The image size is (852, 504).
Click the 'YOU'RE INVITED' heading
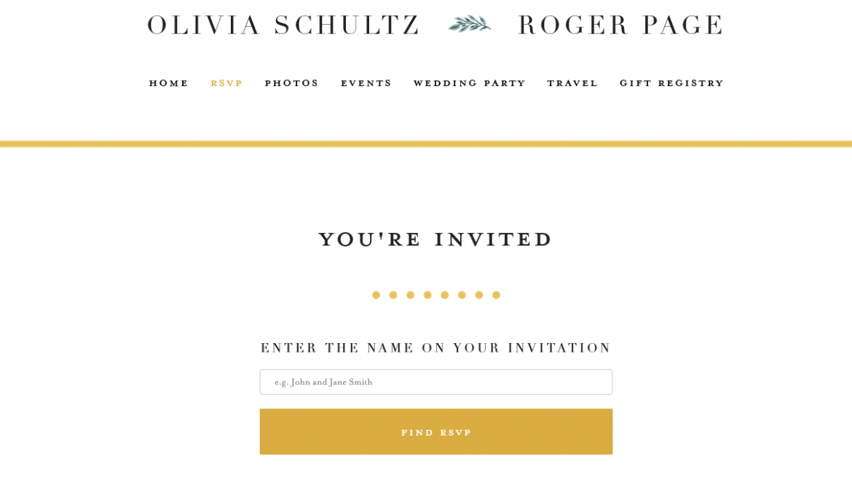(435, 239)
